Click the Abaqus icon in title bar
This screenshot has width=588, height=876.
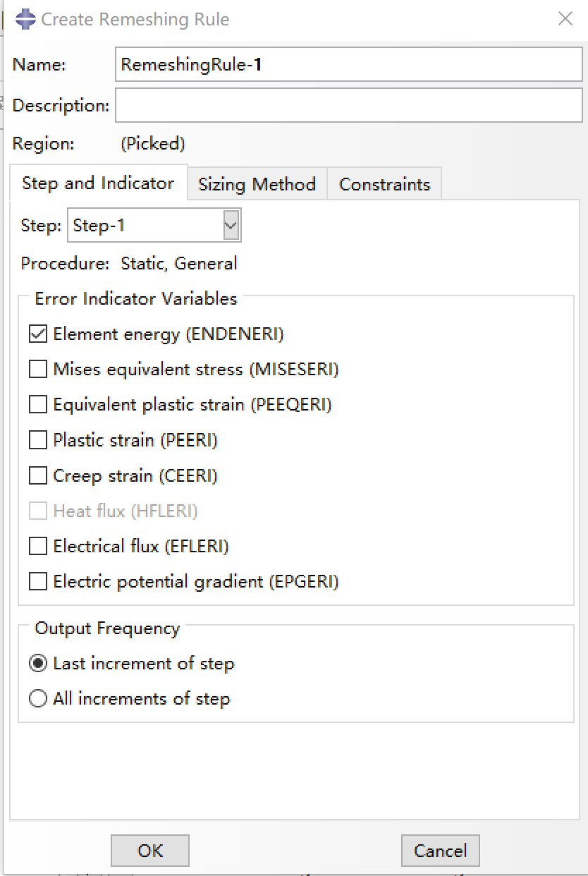[x=25, y=19]
